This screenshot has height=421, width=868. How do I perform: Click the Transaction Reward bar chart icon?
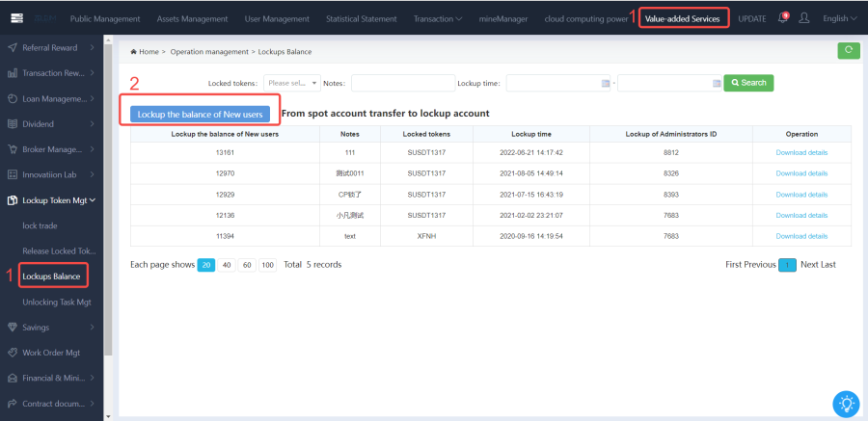13,73
